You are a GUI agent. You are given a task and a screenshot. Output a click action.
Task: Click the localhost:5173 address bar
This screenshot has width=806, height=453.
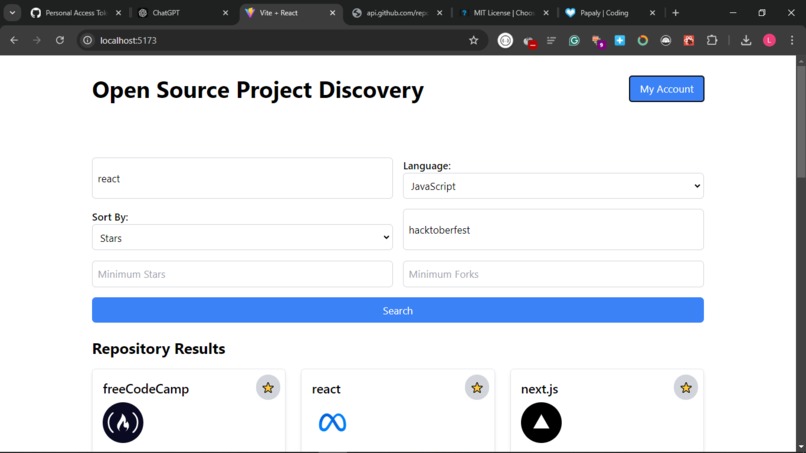pyautogui.click(x=280, y=40)
